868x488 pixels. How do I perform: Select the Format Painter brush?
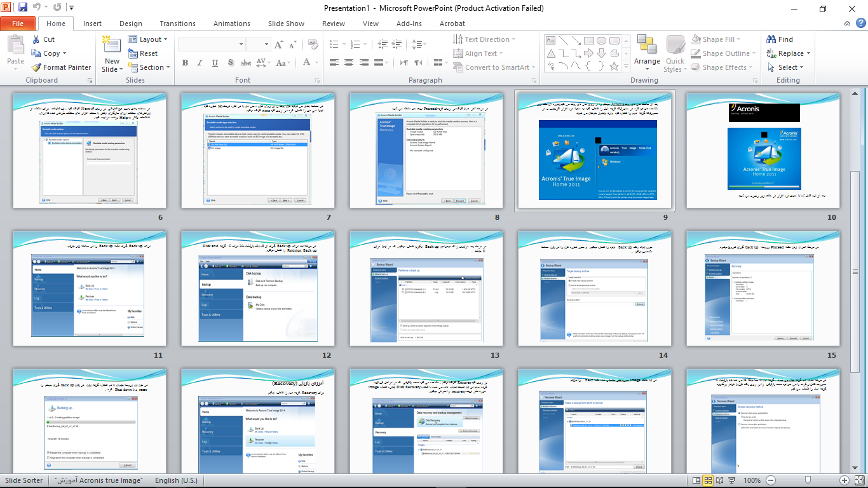pyautogui.click(x=36, y=67)
